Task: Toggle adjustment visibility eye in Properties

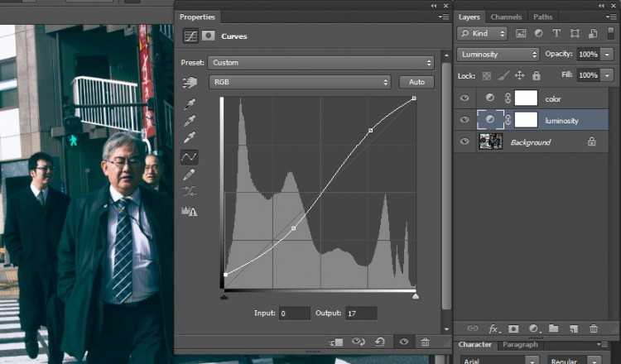Action: tap(404, 342)
